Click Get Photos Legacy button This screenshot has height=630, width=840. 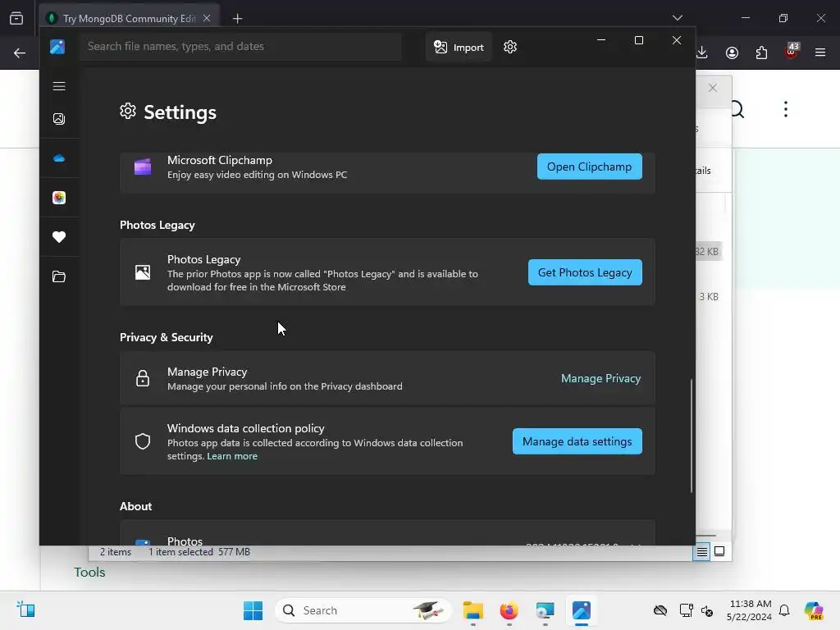pos(585,272)
